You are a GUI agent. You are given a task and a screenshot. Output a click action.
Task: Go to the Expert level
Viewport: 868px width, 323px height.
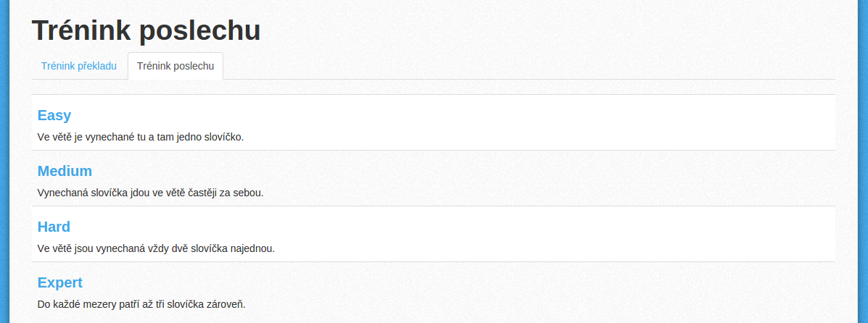pyautogui.click(x=59, y=282)
